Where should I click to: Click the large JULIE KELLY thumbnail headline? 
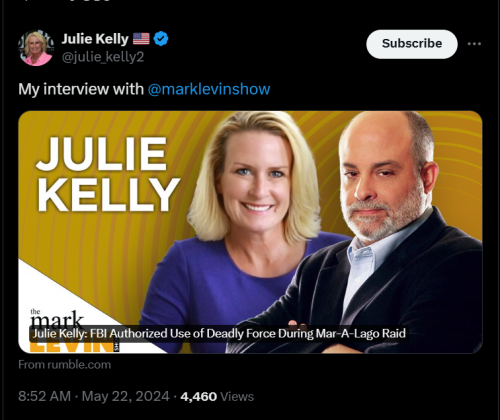click(107, 174)
